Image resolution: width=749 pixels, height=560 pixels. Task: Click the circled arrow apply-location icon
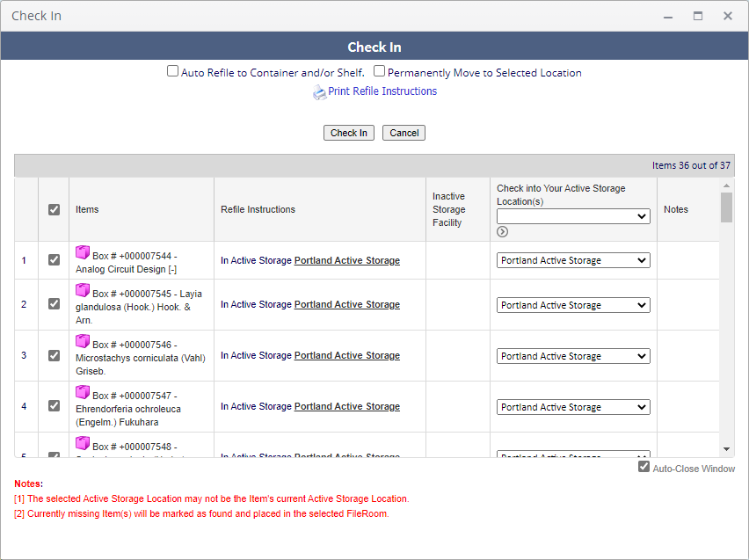tap(502, 232)
